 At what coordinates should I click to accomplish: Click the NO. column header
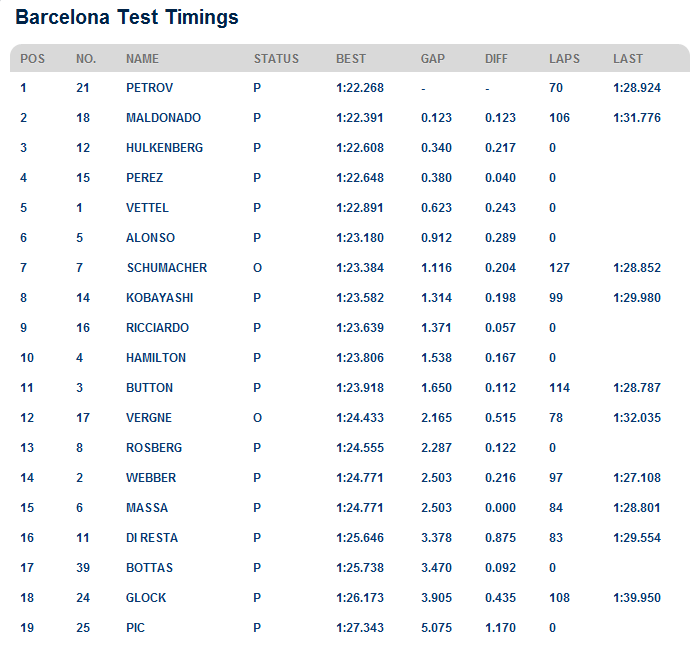coord(86,59)
